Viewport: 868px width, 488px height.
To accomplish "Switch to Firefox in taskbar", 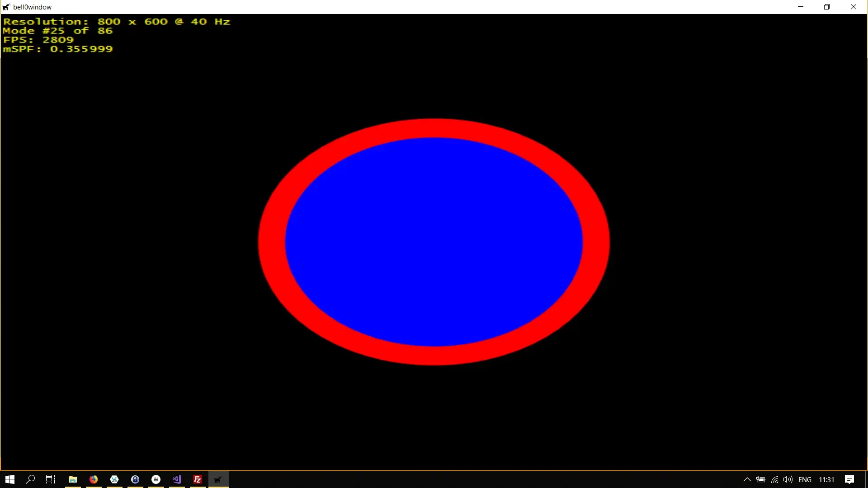I will (94, 479).
